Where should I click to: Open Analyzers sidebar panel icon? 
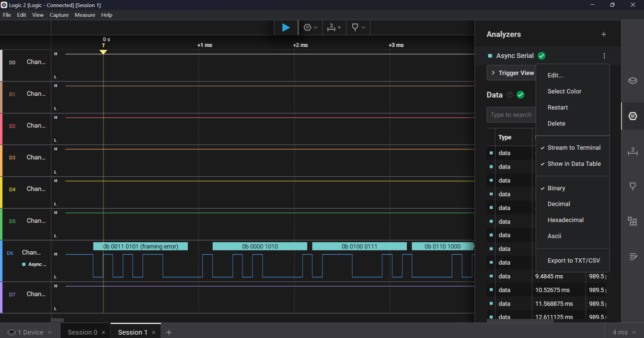(632, 116)
